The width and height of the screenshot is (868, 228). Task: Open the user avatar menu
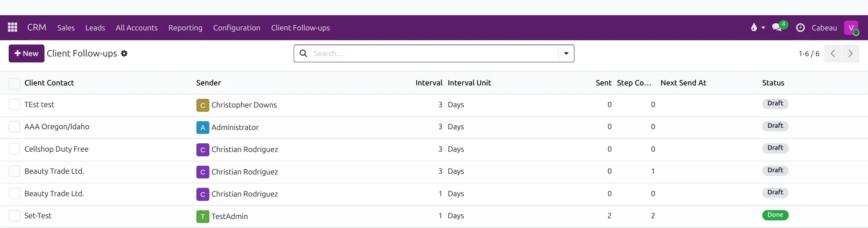pyautogui.click(x=851, y=28)
